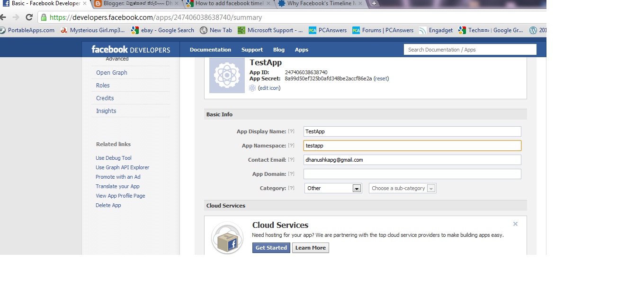Open Mysterious Girl.mp3 bookmark

pyautogui.click(x=92, y=30)
